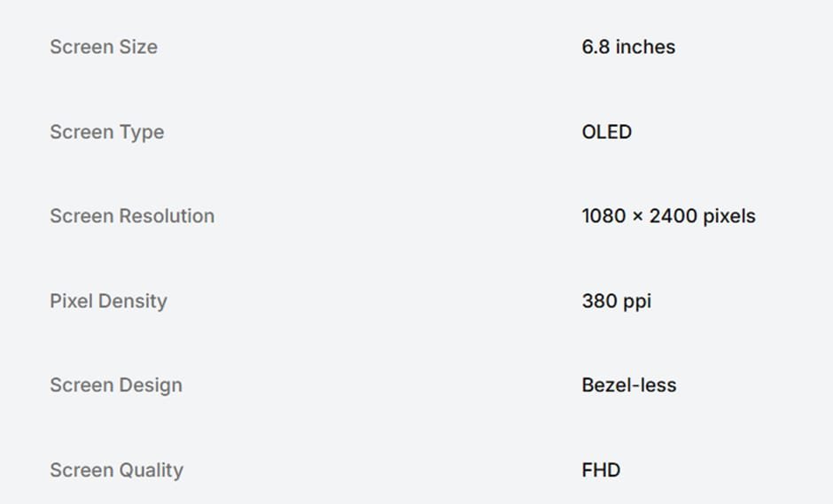This screenshot has height=504, width=833.
Task: Click the word "inches" in screen size
Action: pyautogui.click(x=645, y=47)
